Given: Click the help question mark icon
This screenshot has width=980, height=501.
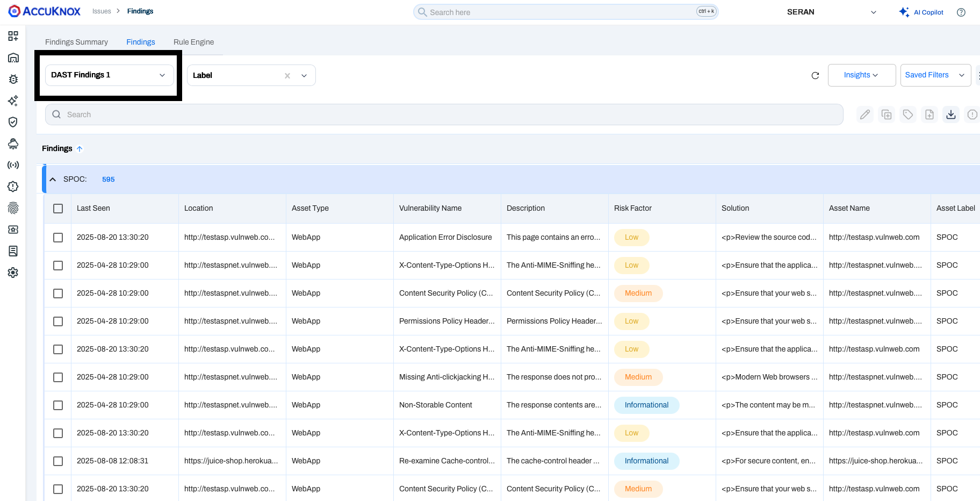Looking at the screenshot, I should click(x=961, y=12).
